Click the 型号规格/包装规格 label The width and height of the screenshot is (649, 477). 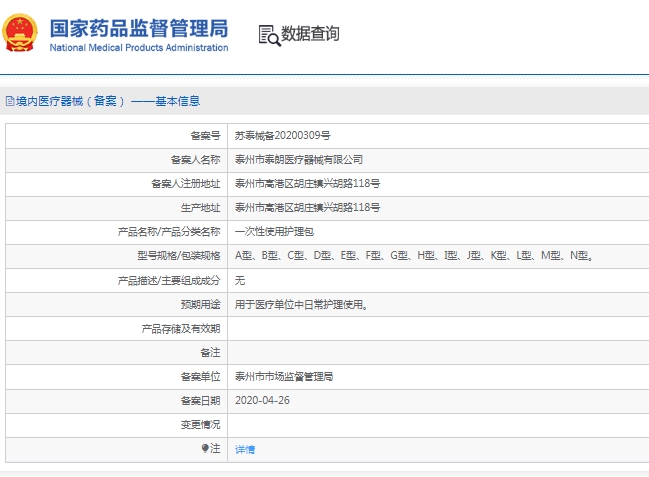[179, 255]
